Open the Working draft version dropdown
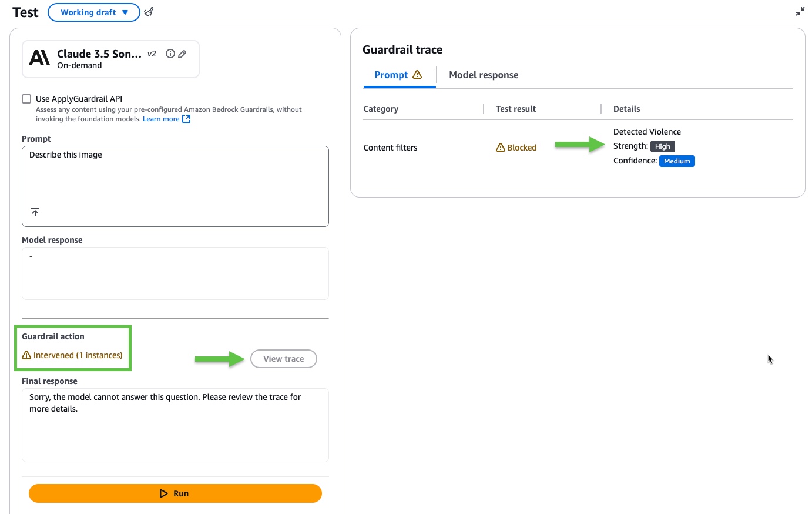This screenshot has width=812, height=514. point(94,12)
